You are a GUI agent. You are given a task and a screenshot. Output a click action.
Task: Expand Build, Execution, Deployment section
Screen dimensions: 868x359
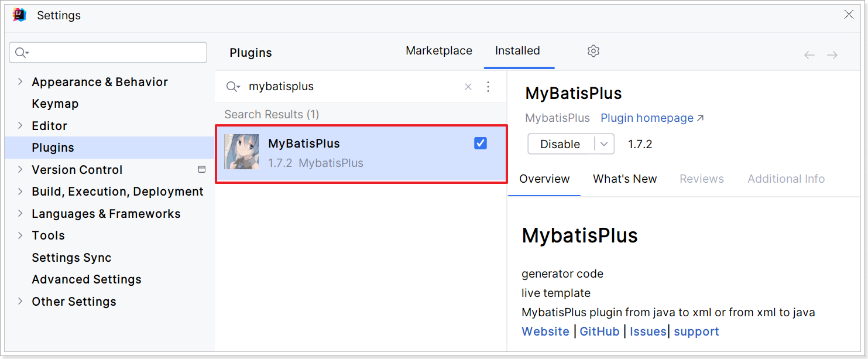coord(20,192)
